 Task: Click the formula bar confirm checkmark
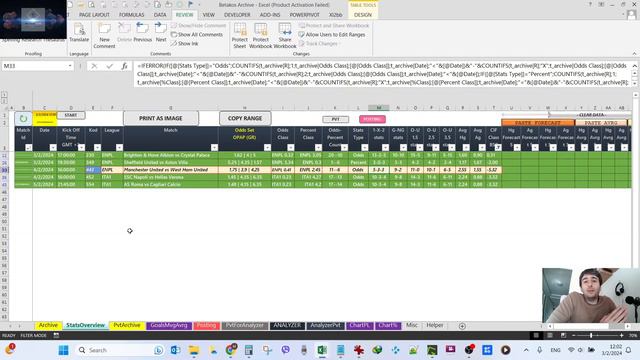point(109,66)
